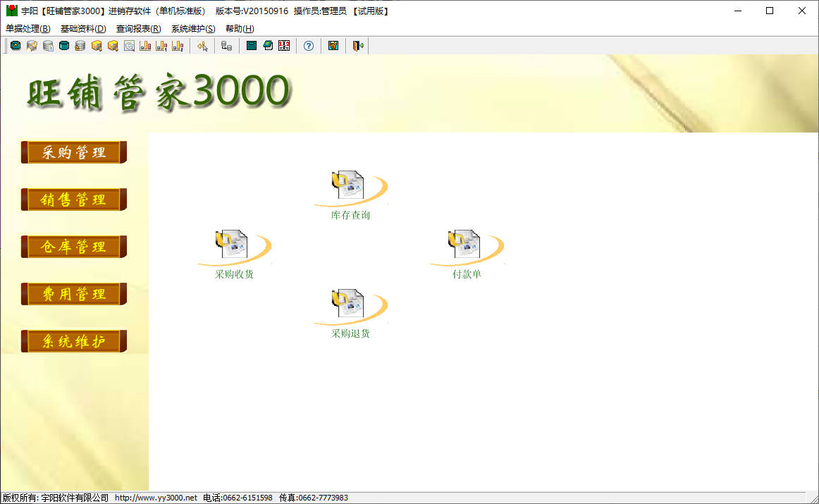Select the 销售管理 sidebar button
This screenshot has width=819, height=504.
tap(73, 199)
